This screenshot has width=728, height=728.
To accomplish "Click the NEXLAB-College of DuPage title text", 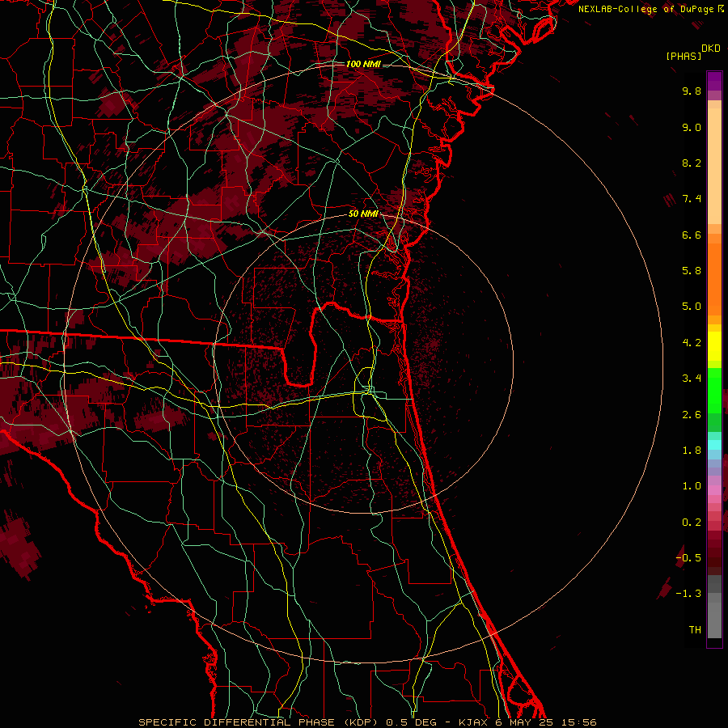I will [647, 9].
